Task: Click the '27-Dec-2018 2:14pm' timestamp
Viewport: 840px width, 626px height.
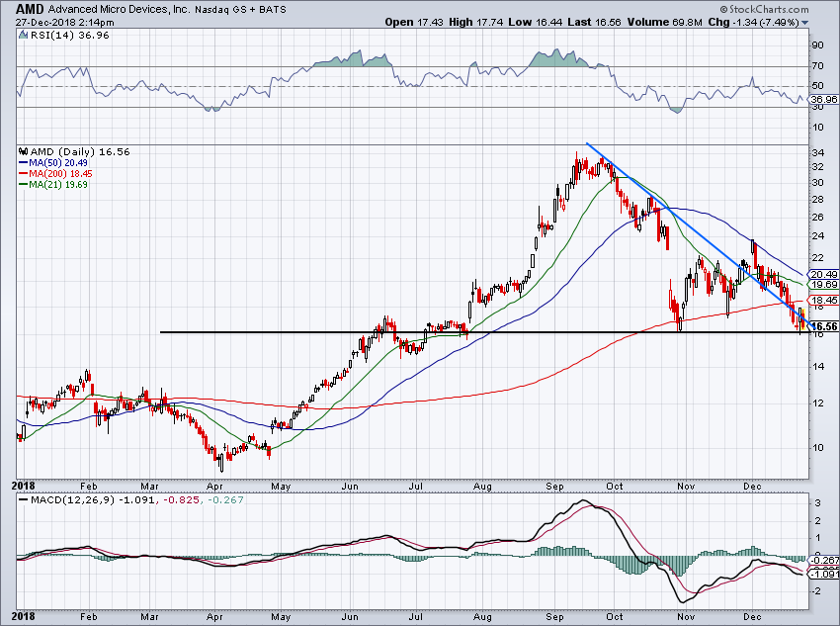Action: (65, 23)
